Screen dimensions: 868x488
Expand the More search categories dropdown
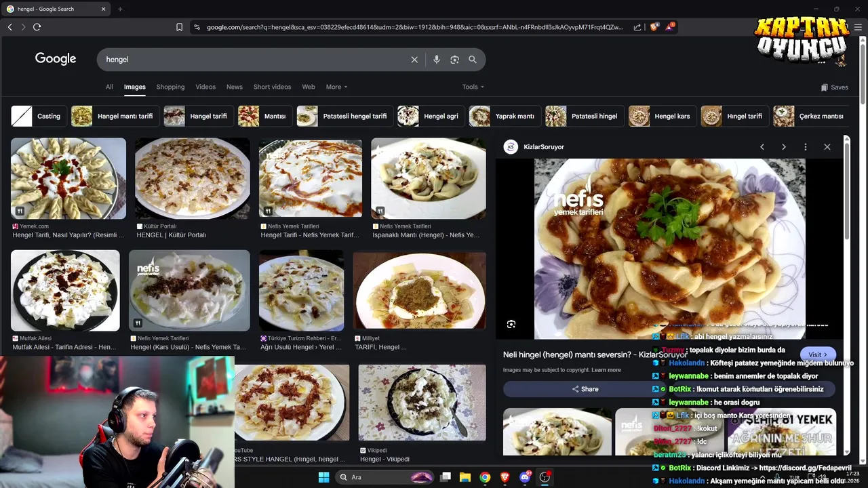pos(336,87)
